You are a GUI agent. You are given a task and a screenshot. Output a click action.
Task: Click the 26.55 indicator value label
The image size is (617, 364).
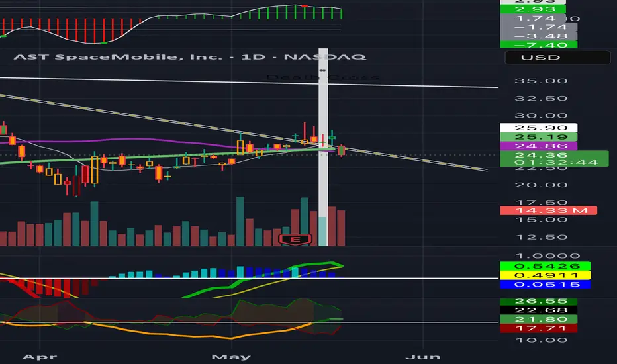coord(538,301)
